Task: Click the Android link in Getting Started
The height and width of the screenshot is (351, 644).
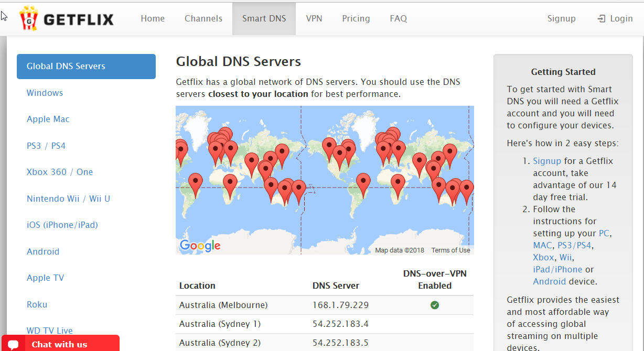Action: [x=549, y=281]
